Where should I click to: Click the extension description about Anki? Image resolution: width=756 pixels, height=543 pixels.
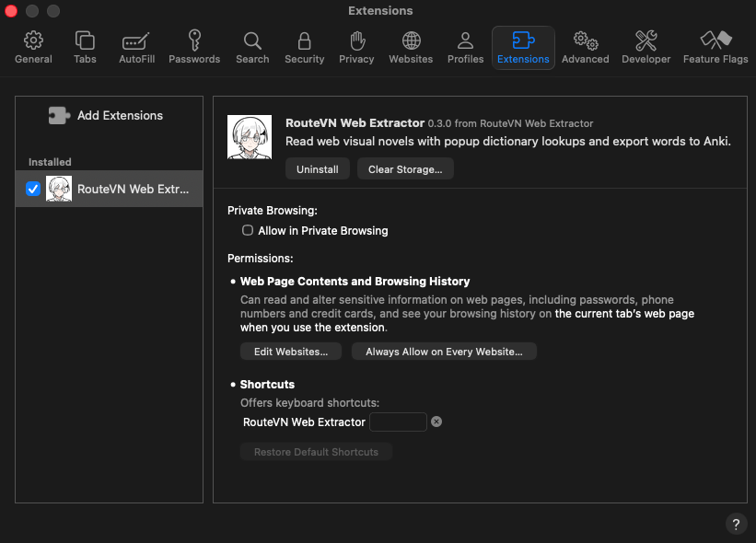tap(508, 141)
